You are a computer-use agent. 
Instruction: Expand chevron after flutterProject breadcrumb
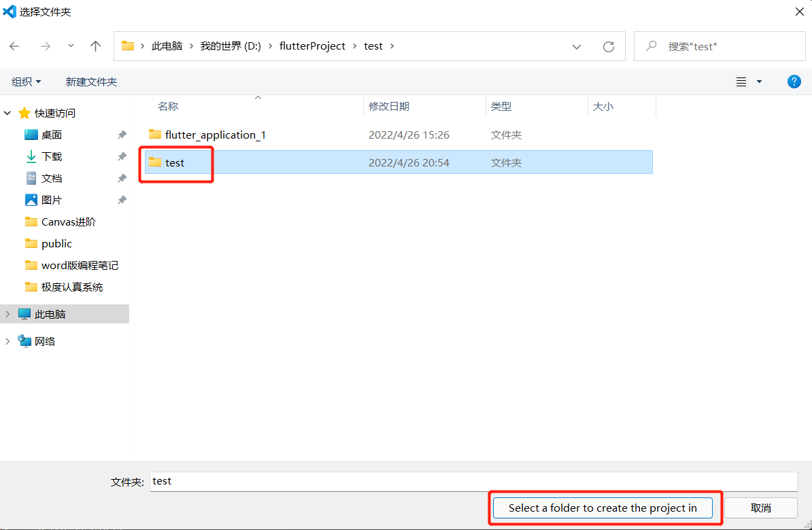coord(355,46)
